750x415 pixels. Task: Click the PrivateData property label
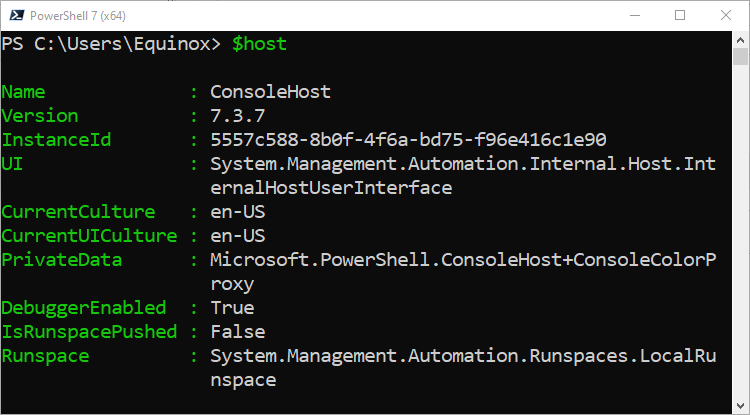tap(62, 260)
